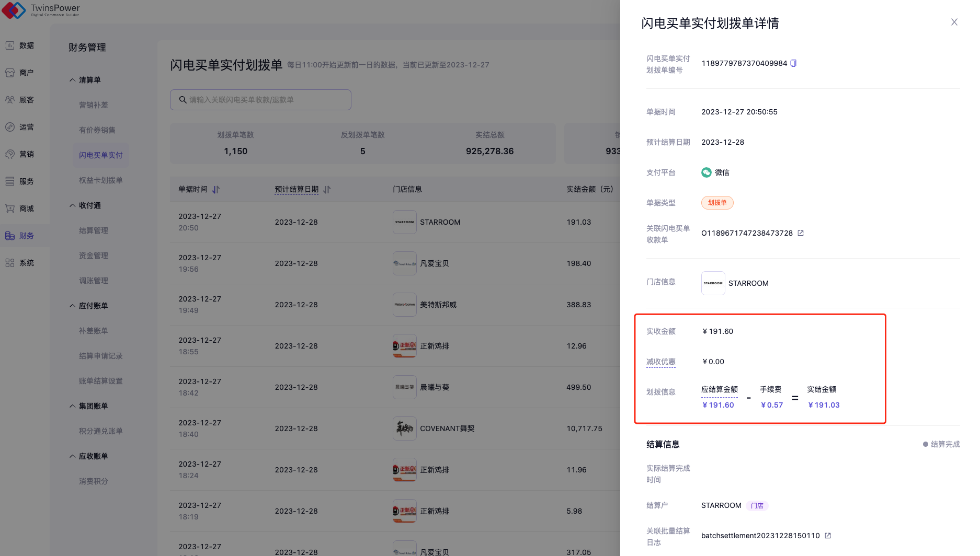This screenshot has width=980, height=556.
Task: Click the 应结算金额 underlined label
Action: point(719,389)
